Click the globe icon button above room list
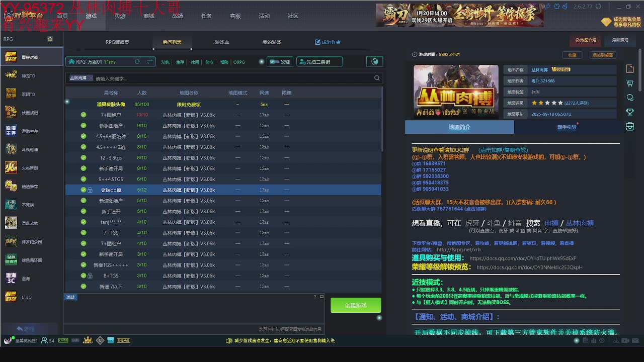Image resolution: width=644 pixels, height=362 pixels. [x=374, y=62]
